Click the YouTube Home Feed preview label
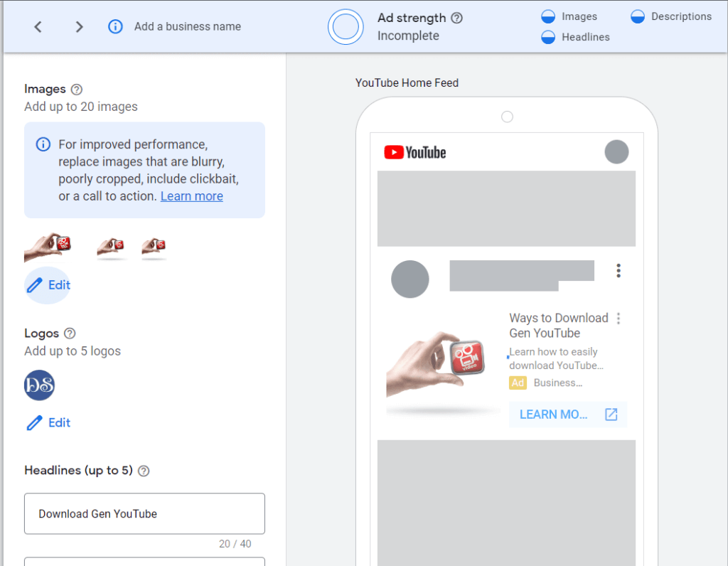Image resolution: width=728 pixels, height=566 pixels. tap(407, 82)
